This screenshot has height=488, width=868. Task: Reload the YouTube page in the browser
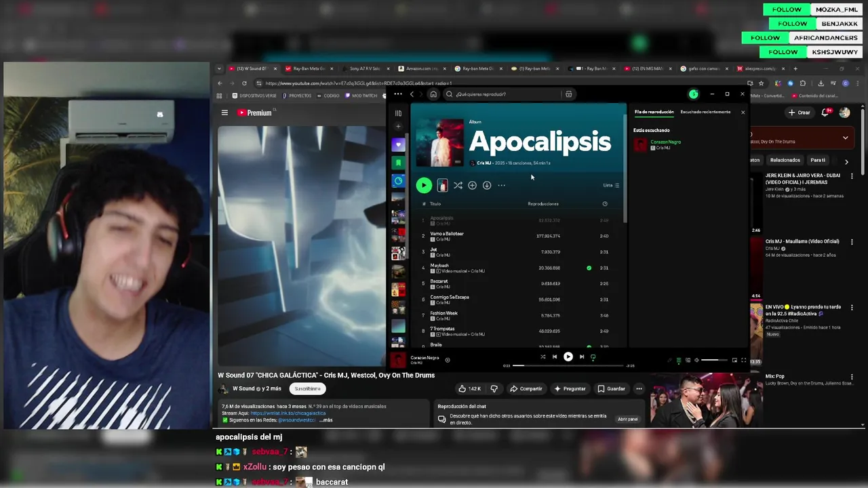tap(244, 83)
